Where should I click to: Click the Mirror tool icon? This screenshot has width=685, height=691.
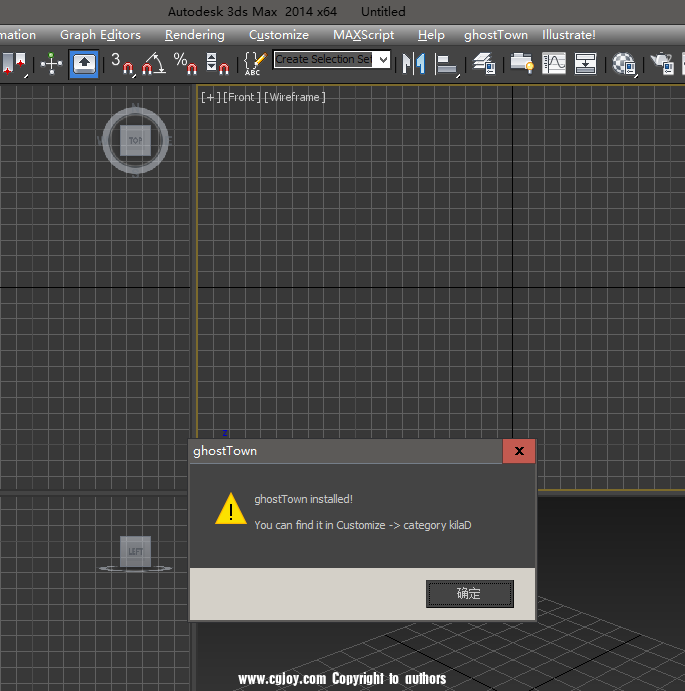pyautogui.click(x=414, y=64)
